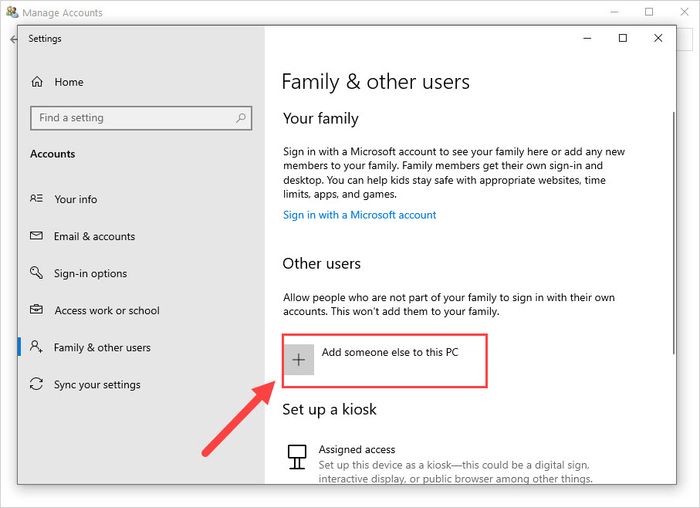Viewport: 700px width, 508px height.
Task: Click the Sync your settings arrows icon
Action: coord(36,384)
